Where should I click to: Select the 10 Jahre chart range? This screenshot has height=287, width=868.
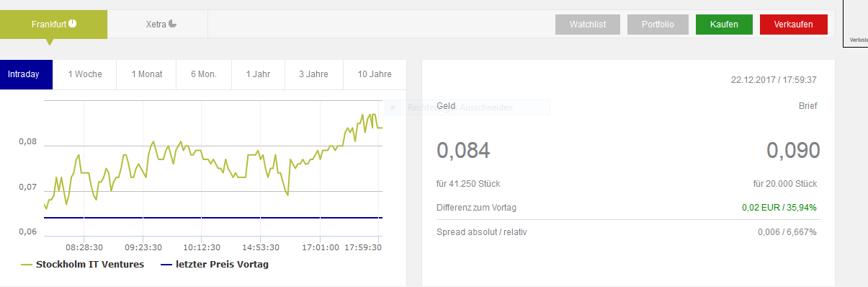[375, 74]
